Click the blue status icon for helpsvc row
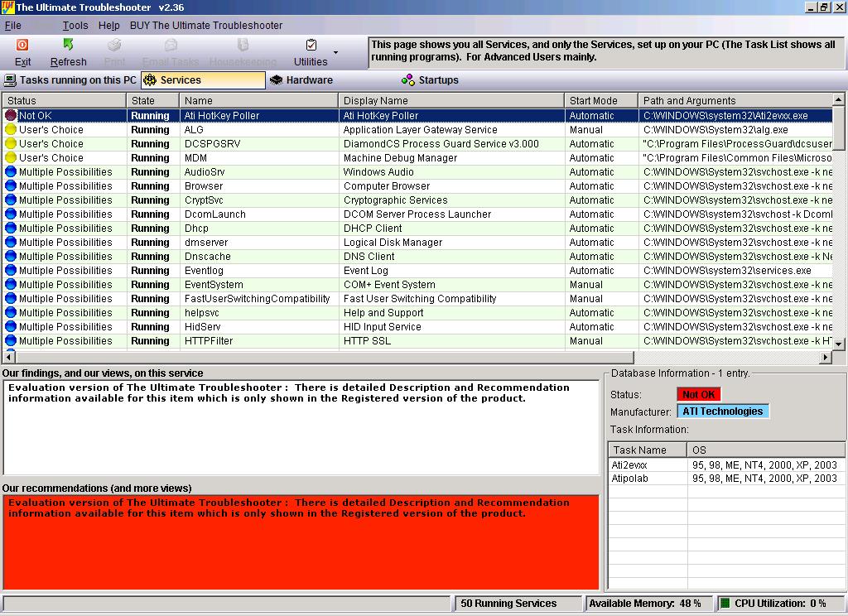Screen dimensions: 848x616 [x=11, y=312]
